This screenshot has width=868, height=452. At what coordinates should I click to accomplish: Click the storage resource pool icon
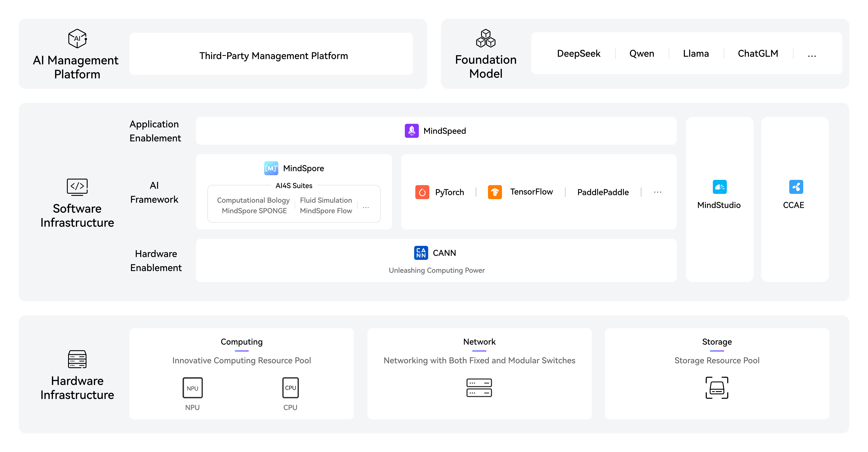717,388
